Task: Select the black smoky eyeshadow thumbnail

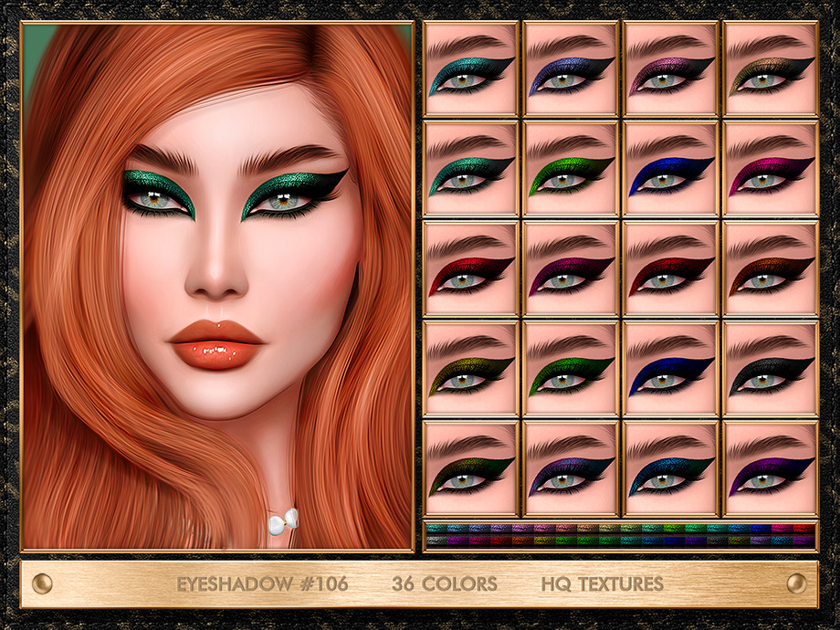Action: [x=770, y=368]
